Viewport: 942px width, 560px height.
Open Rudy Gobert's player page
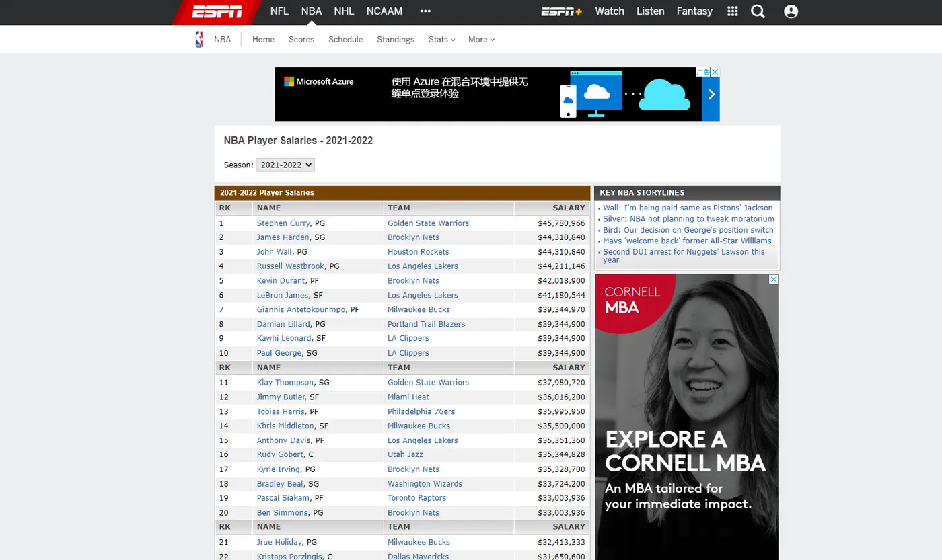coord(281,455)
